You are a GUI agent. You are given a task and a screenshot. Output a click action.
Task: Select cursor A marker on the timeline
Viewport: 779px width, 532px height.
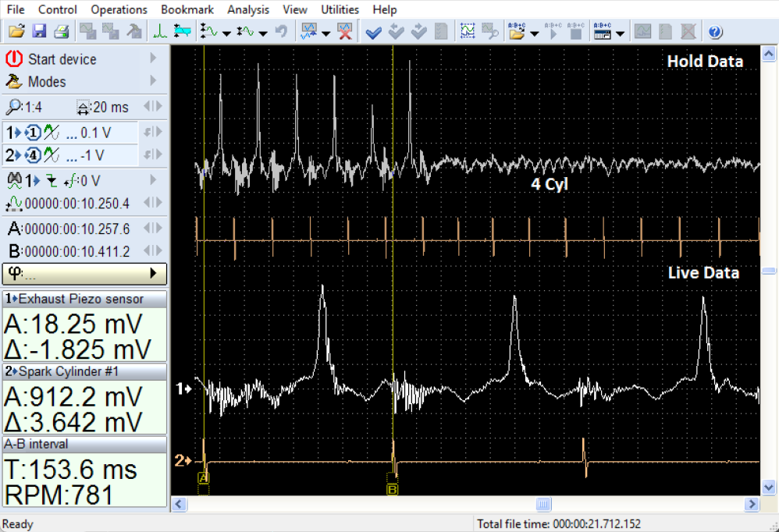click(x=204, y=478)
